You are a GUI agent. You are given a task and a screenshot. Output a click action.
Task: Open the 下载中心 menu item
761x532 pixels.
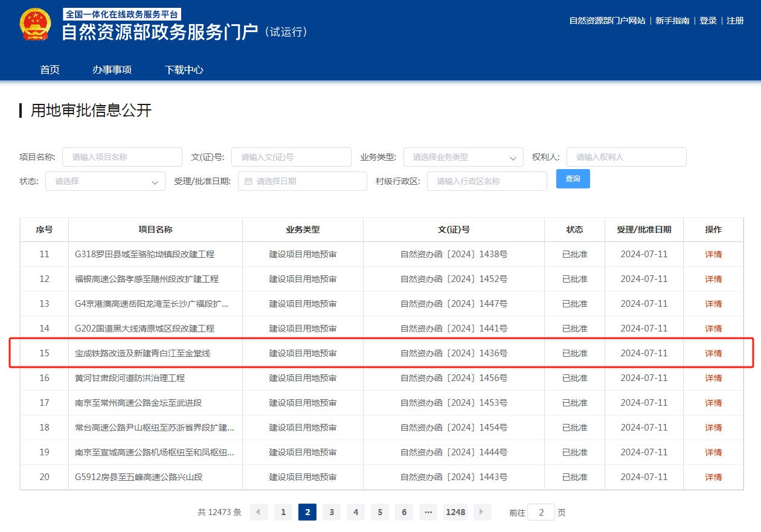[x=184, y=69]
